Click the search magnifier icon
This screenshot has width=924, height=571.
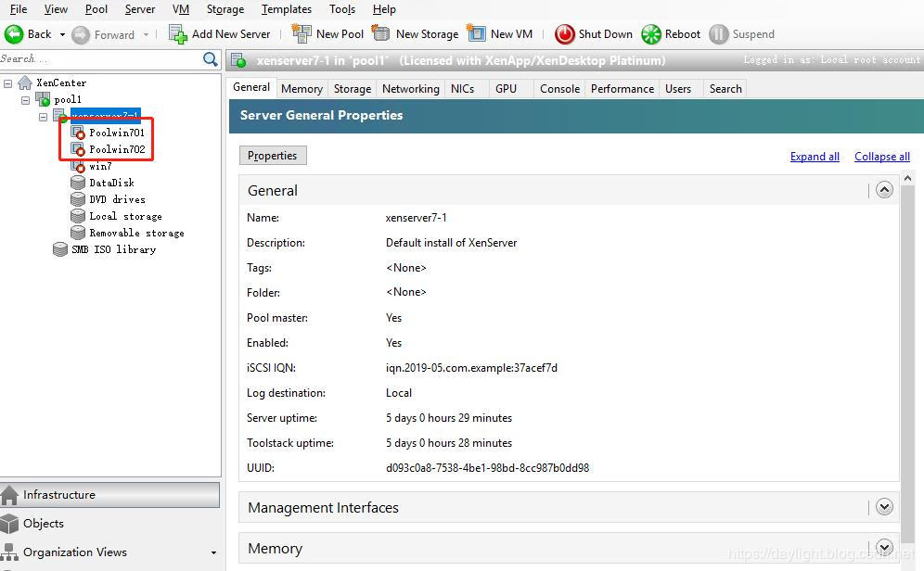click(210, 59)
